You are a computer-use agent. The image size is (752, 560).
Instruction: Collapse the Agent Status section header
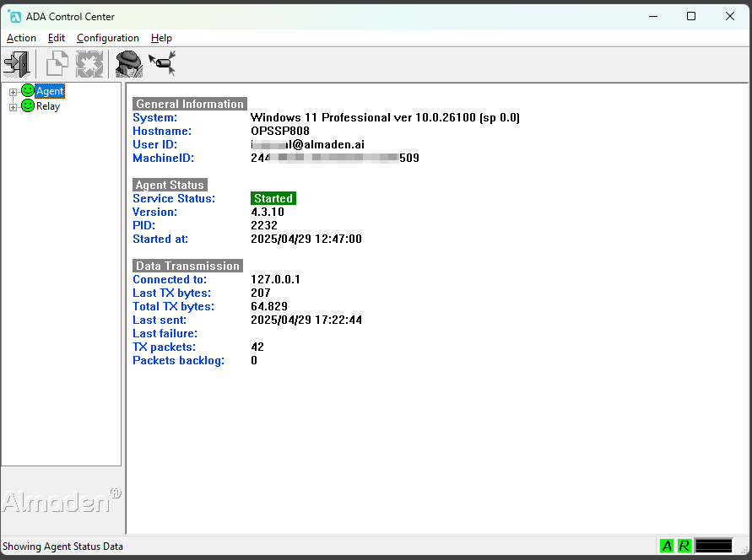point(169,184)
